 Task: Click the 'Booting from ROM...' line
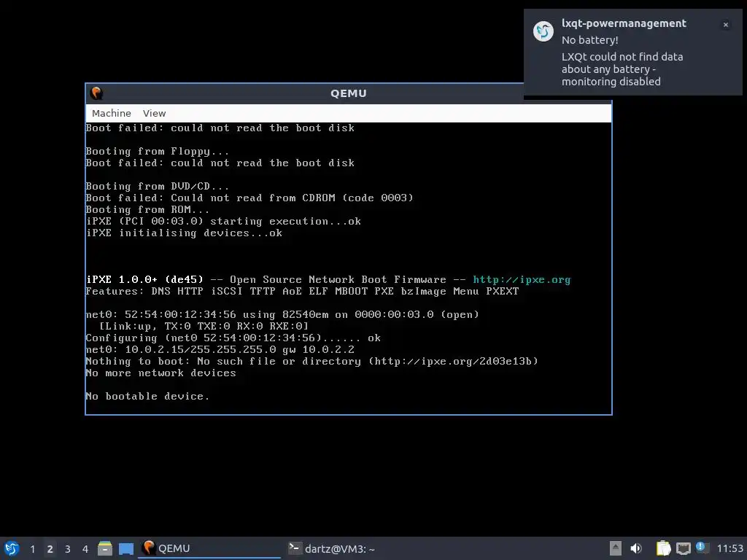147,209
